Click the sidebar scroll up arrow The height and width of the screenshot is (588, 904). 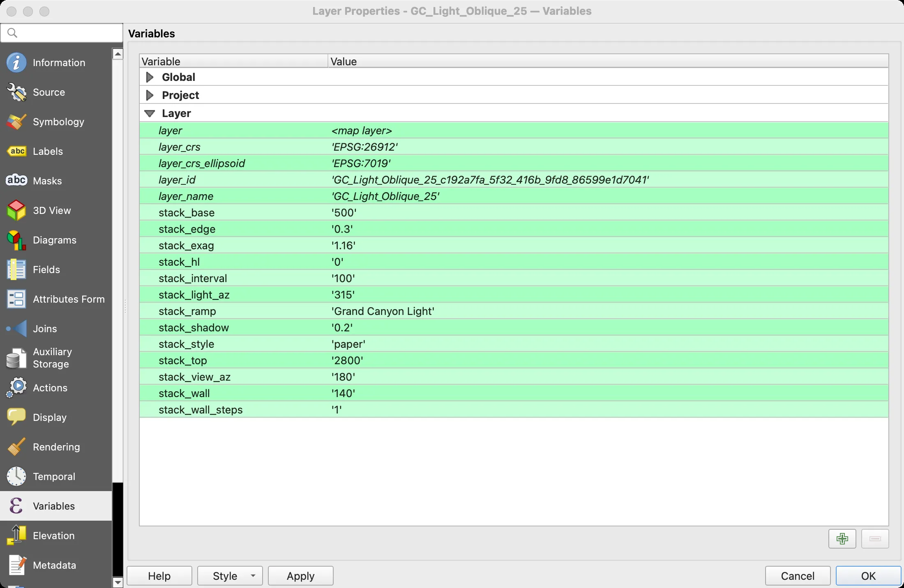(118, 54)
